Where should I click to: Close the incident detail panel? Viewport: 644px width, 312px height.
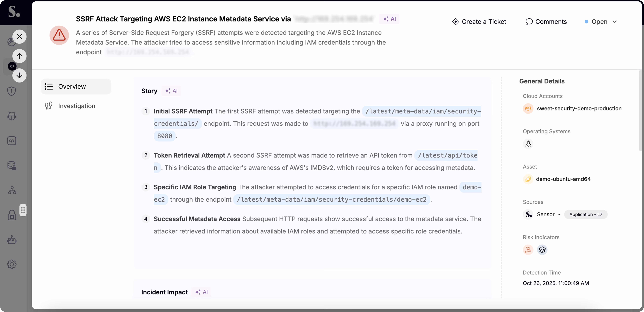[x=19, y=37]
